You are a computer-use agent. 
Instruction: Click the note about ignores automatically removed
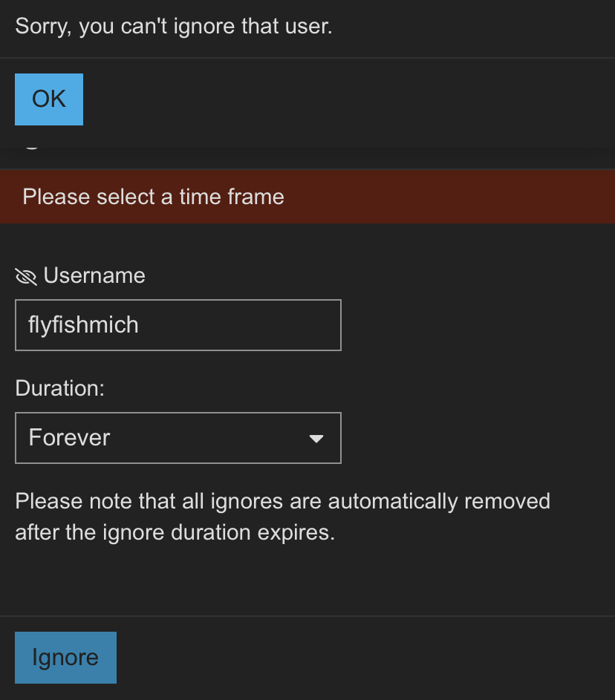click(x=282, y=501)
